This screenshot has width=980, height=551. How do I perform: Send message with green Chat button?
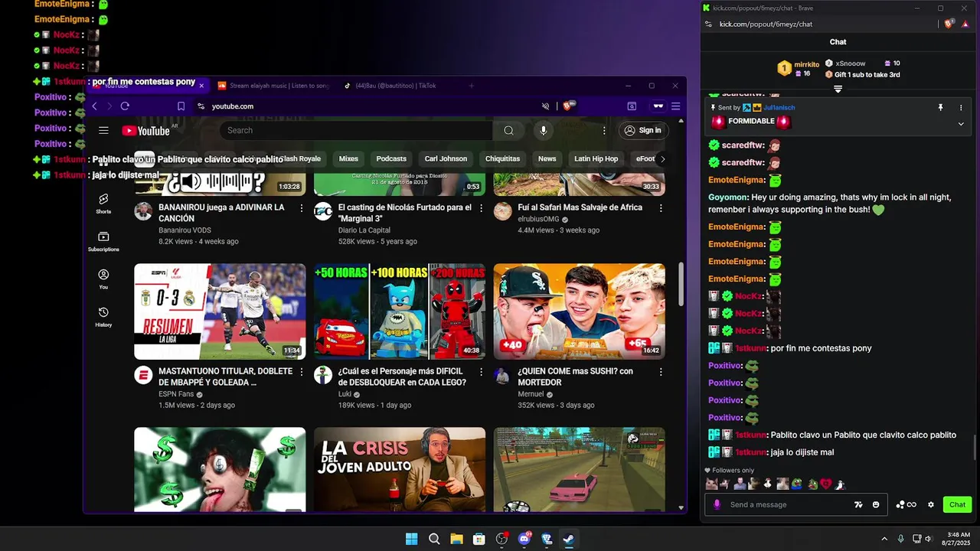pos(957,505)
